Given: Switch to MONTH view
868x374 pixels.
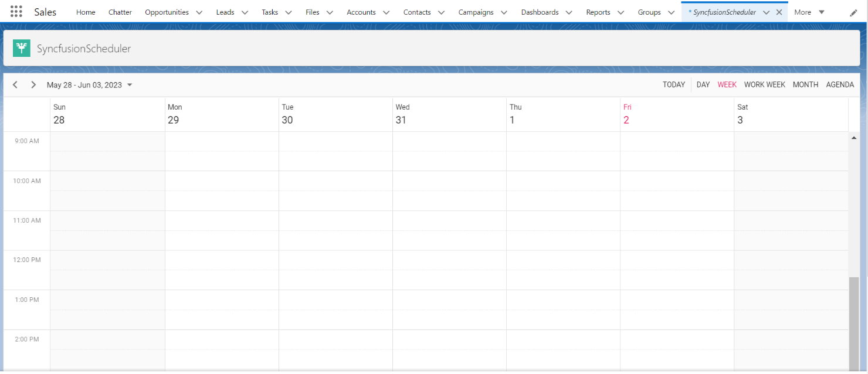Looking at the screenshot, I should [x=806, y=85].
